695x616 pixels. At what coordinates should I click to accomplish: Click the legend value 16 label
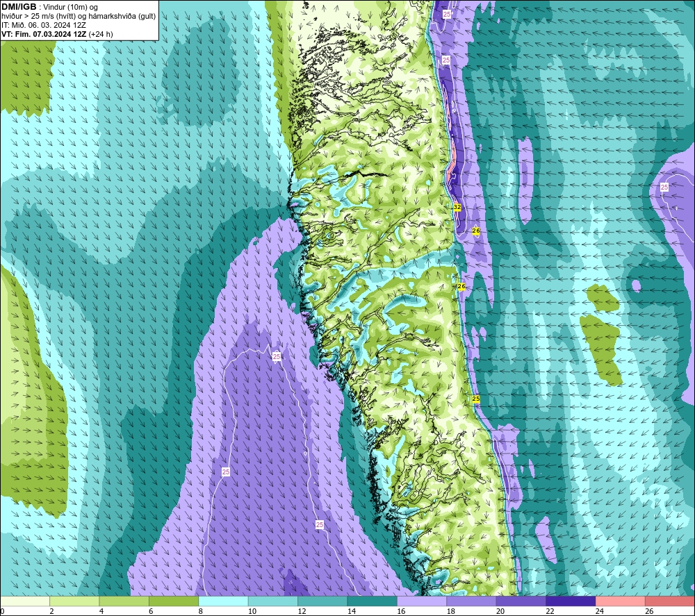pyautogui.click(x=401, y=611)
